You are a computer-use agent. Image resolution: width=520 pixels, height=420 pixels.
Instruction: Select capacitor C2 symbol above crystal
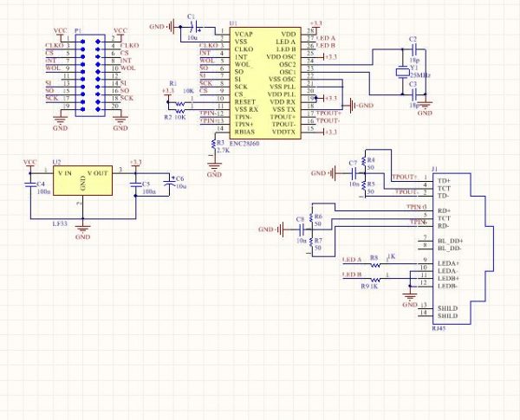tap(413, 49)
